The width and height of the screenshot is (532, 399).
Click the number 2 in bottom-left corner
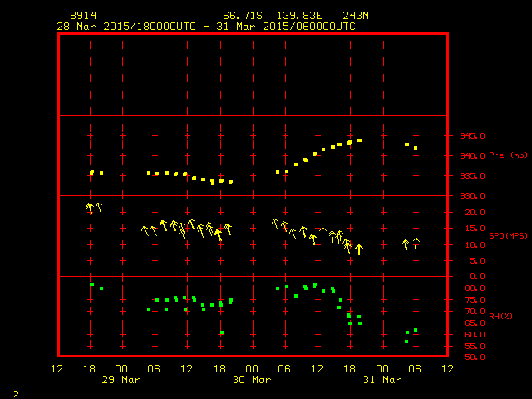click(15, 392)
